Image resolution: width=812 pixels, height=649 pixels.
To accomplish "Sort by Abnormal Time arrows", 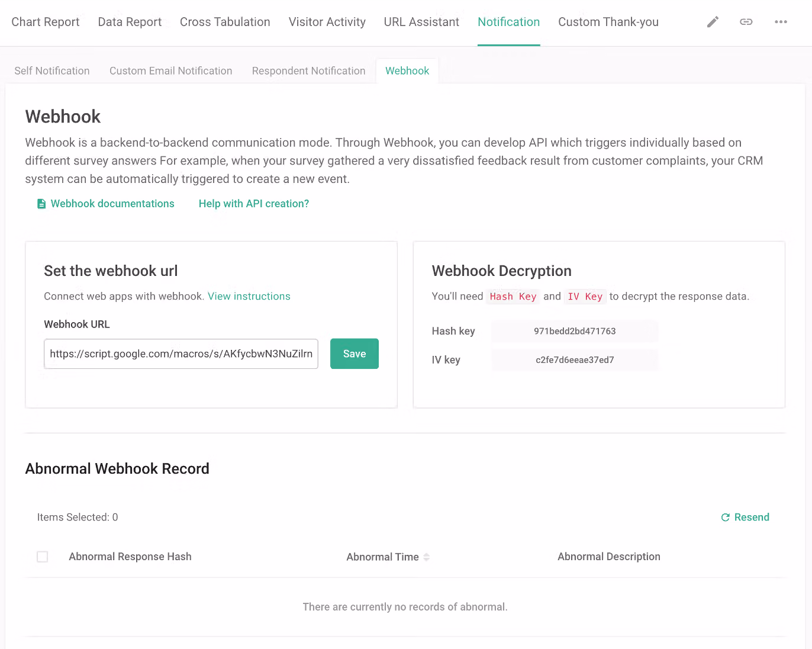I will pyautogui.click(x=426, y=557).
